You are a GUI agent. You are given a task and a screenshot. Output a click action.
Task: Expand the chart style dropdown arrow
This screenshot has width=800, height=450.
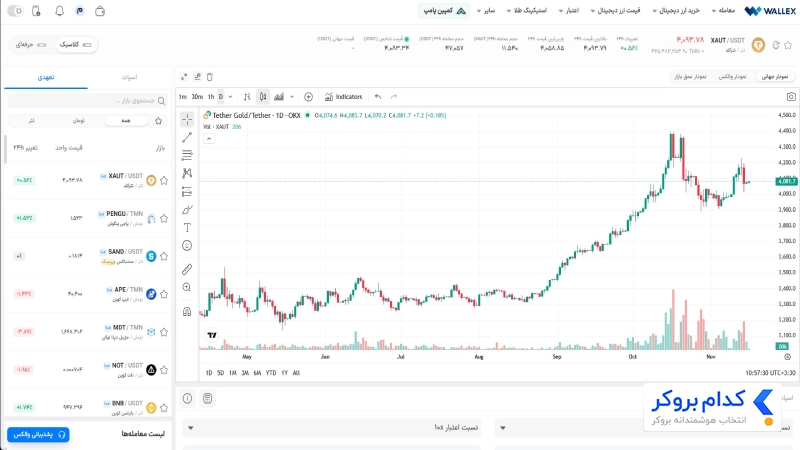[x=292, y=97]
